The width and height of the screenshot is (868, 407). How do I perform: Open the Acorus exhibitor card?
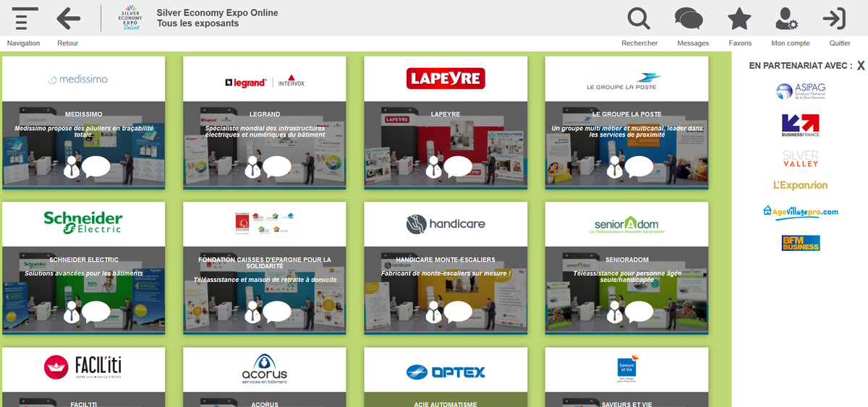[x=264, y=377]
